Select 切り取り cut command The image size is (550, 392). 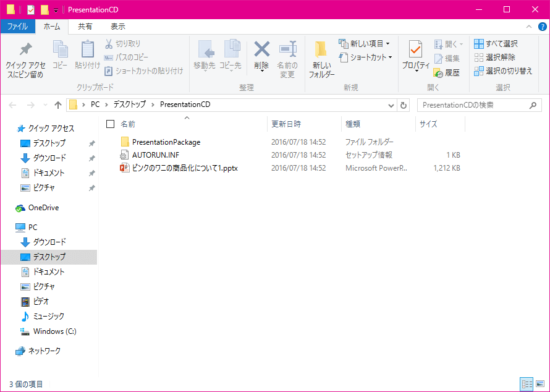tap(123, 43)
